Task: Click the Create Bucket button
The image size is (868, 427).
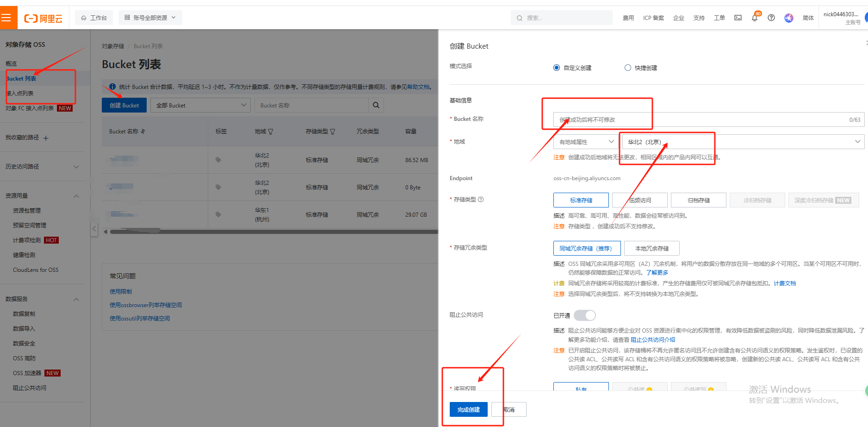Action: [124, 105]
